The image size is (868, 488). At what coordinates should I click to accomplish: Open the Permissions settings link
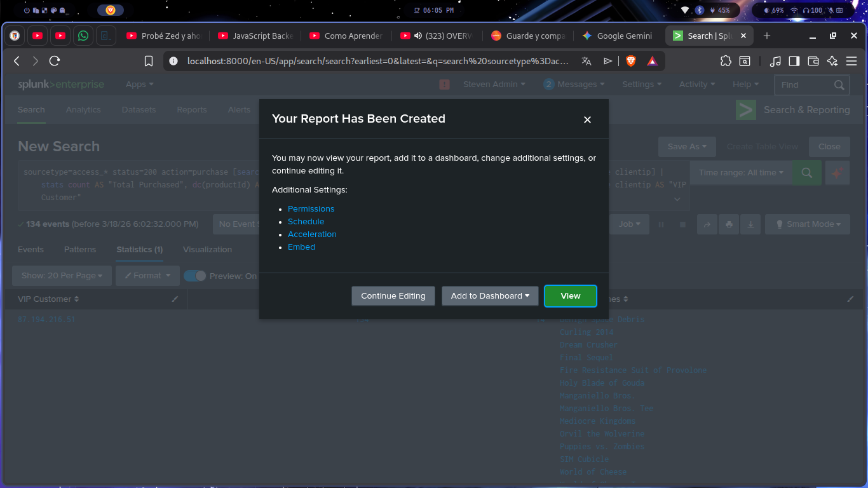point(311,209)
